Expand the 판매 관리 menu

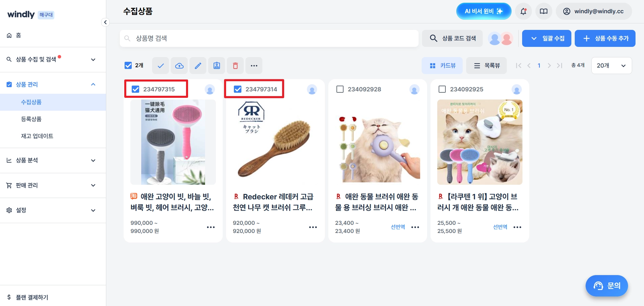(x=53, y=185)
